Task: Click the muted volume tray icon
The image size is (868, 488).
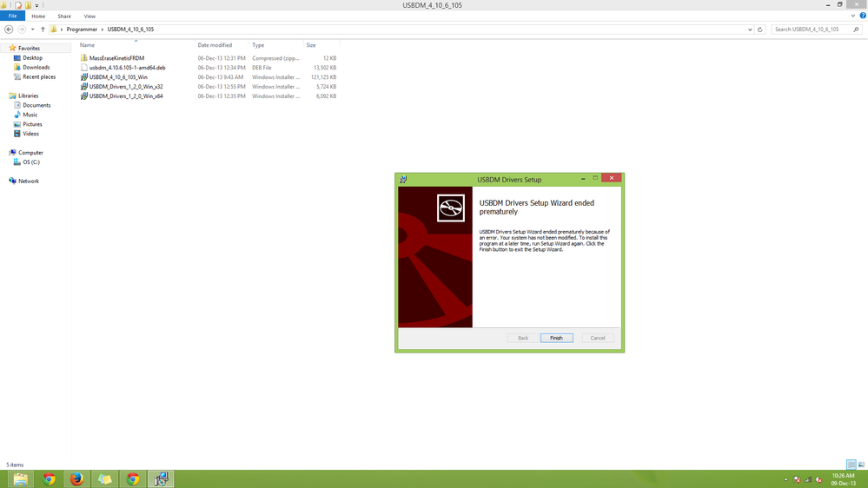Action: [x=819, y=479]
